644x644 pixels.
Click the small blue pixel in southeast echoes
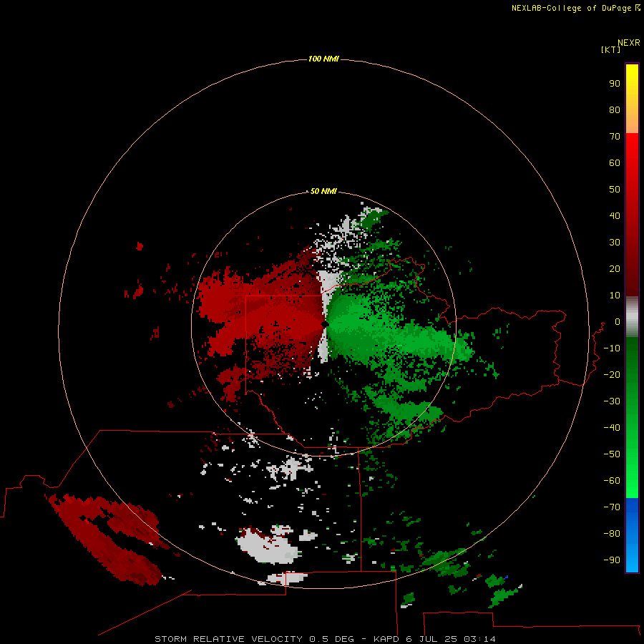pyautogui.click(x=507, y=577)
